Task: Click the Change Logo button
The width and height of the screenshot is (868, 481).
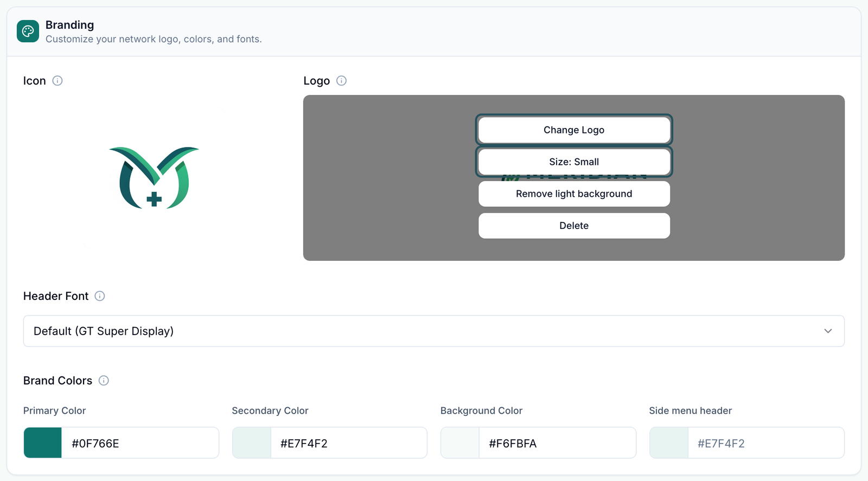Action: [574, 130]
